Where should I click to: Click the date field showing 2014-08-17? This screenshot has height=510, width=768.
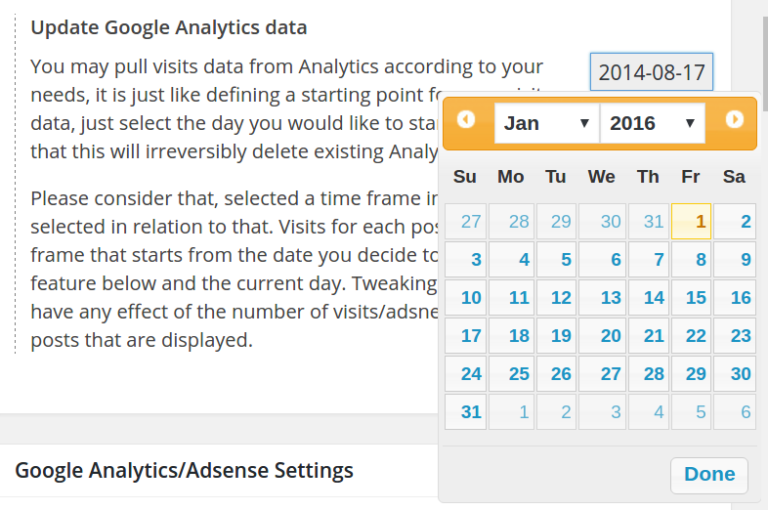click(x=651, y=73)
